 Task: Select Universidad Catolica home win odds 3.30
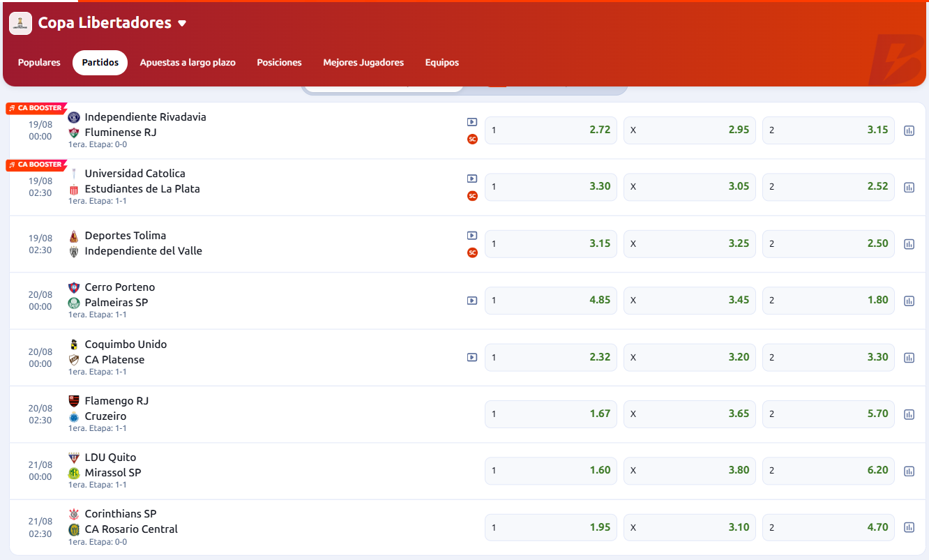(x=551, y=187)
